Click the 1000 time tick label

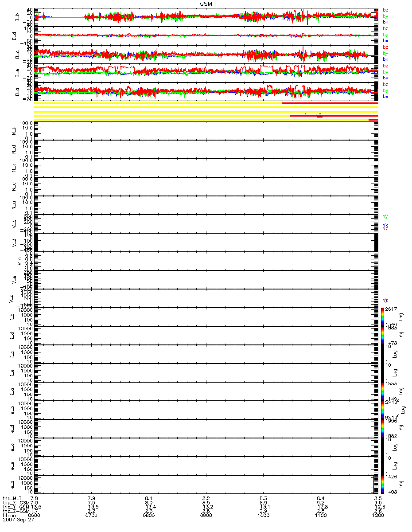(263, 516)
